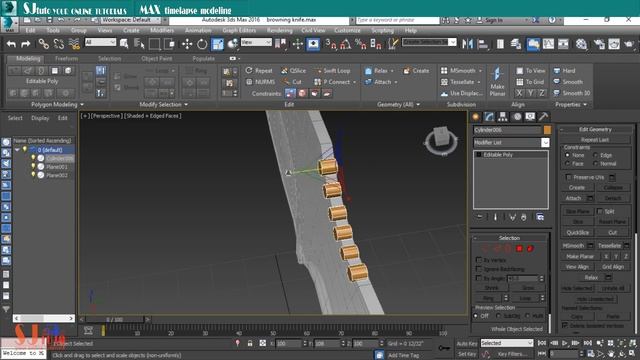Click the Redo arrow in main toolbar

pos(26,44)
